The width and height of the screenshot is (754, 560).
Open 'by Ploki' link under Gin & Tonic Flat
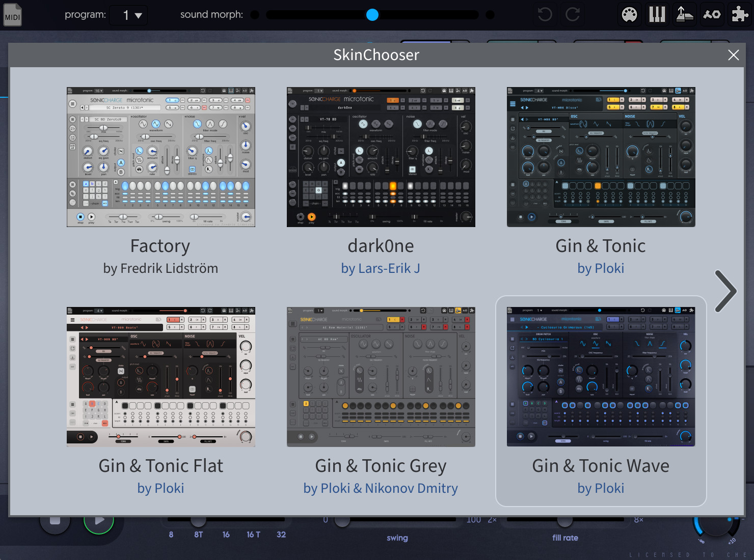pos(160,489)
